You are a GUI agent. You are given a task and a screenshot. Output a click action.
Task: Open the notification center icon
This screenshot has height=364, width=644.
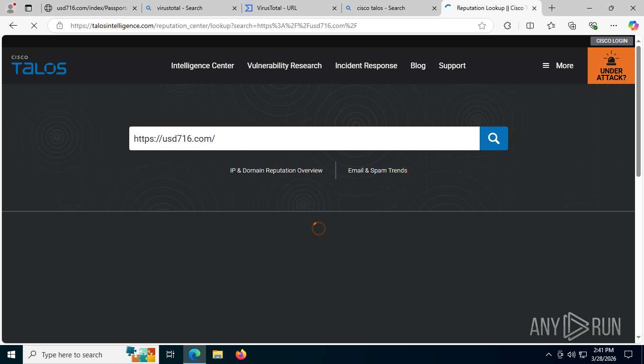[x=628, y=355]
